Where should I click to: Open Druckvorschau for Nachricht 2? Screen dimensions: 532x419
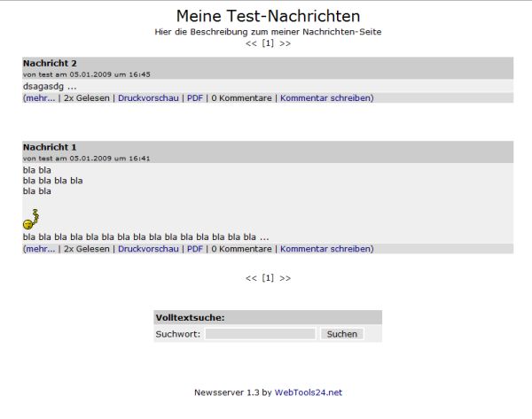tap(148, 98)
